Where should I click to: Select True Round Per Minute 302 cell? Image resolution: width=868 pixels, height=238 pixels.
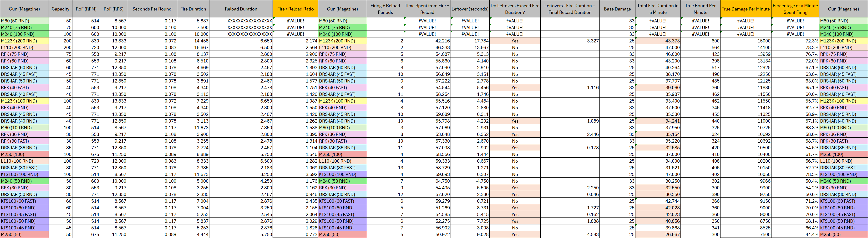700,181
